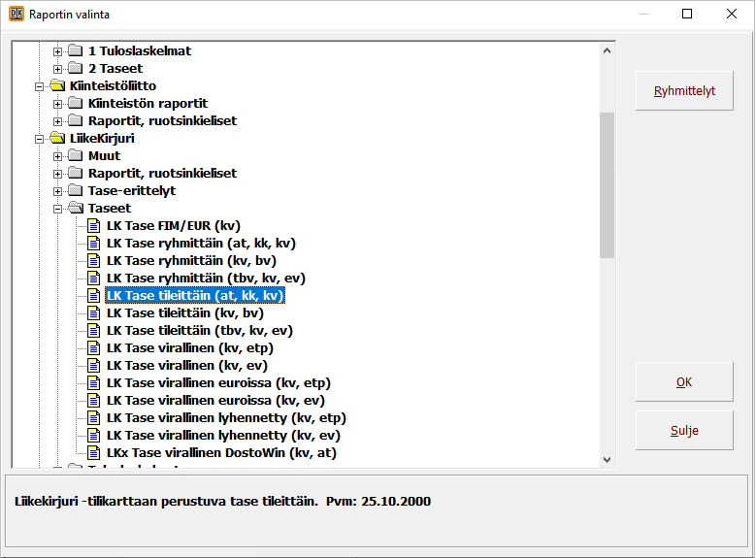This screenshot has width=756, height=558.
Task: Expand the Kiinteistön raportit node
Action: coord(58,104)
